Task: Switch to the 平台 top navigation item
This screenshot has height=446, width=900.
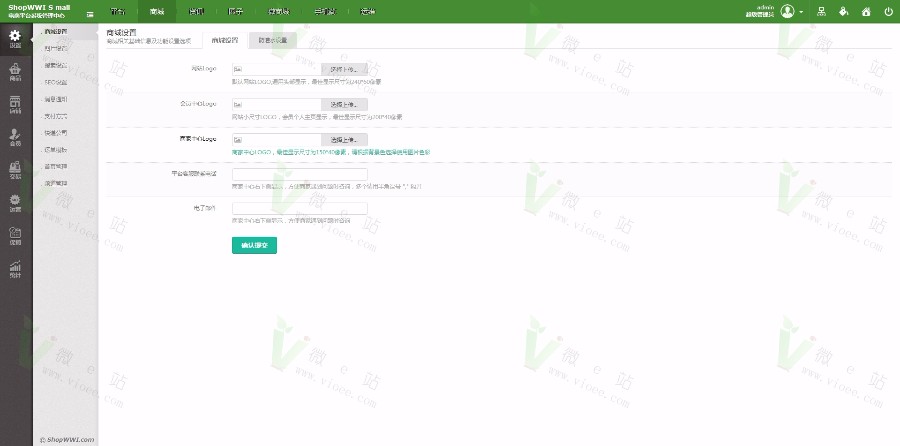Action: (118, 11)
